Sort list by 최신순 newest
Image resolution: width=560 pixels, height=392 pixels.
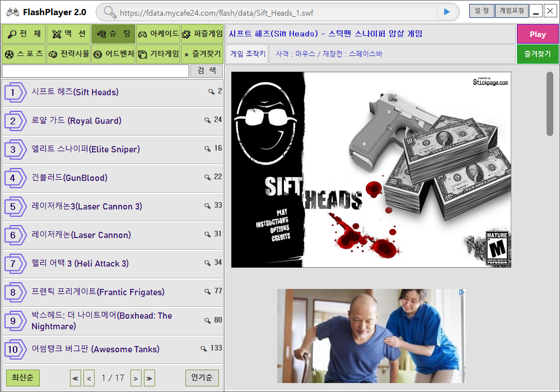click(x=23, y=377)
